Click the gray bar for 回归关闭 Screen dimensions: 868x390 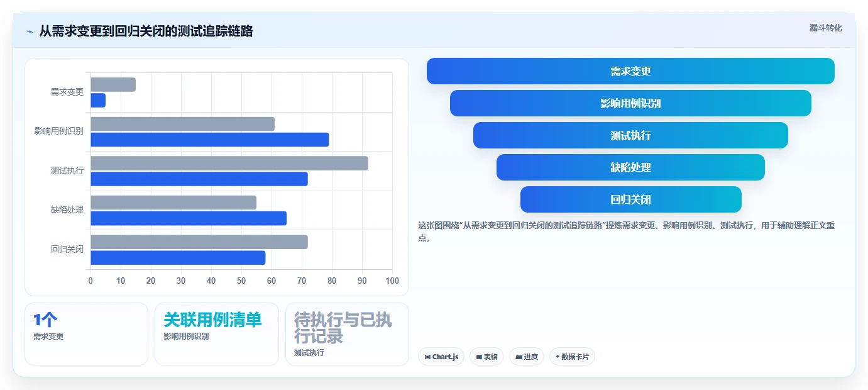pyautogui.click(x=199, y=242)
